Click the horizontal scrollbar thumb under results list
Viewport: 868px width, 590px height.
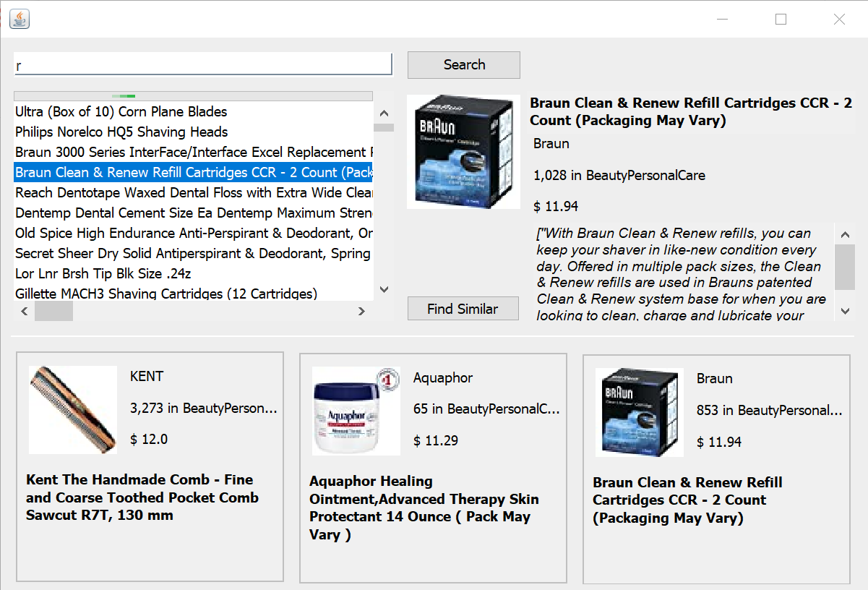pyautogui.click(x=53, y=311)
